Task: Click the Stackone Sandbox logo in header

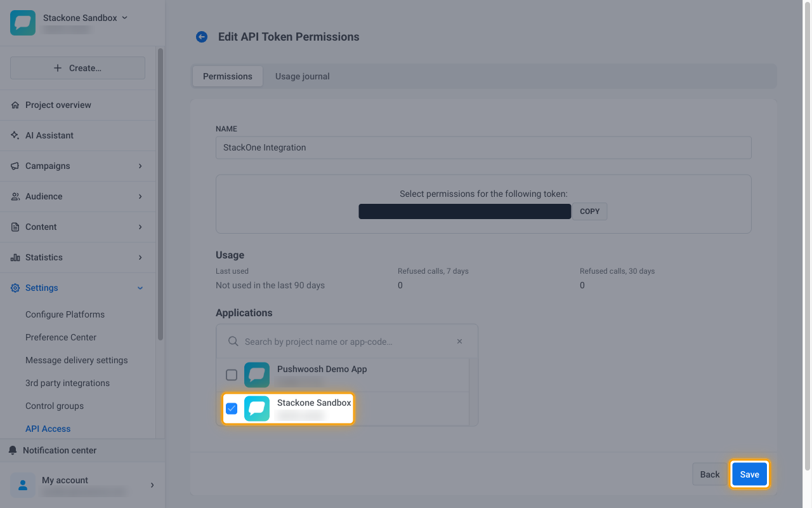Action: [23, 23]
